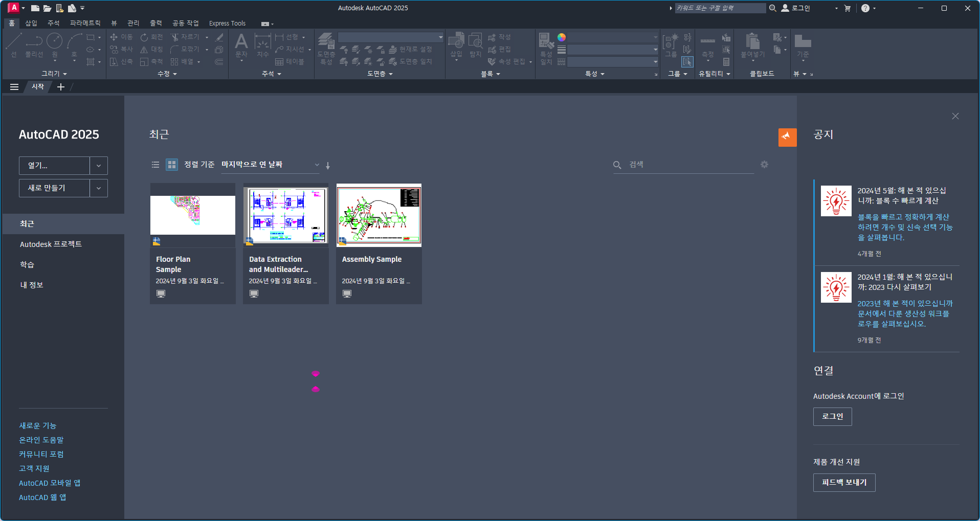Click the New drawing quick access icon
Viewport: 980px width, 521px height.
35,8
